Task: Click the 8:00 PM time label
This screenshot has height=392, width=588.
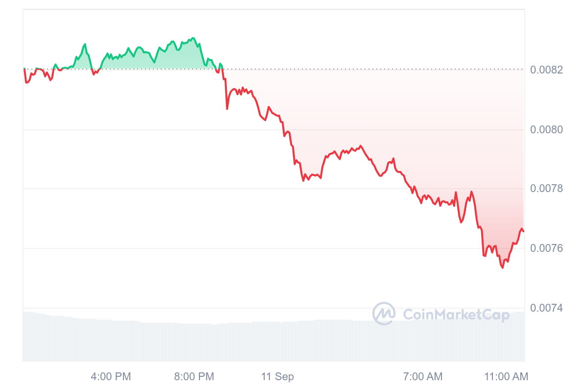Action: pyautogui.click(x=194, y=377)
